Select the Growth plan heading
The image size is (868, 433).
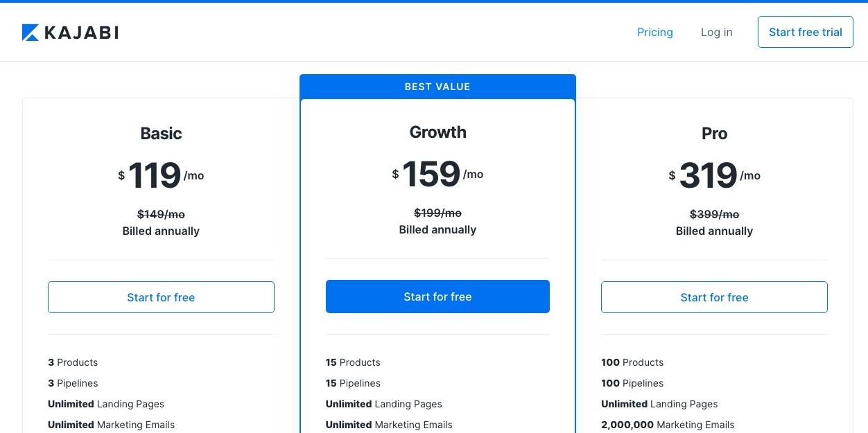tap(437, 132)
